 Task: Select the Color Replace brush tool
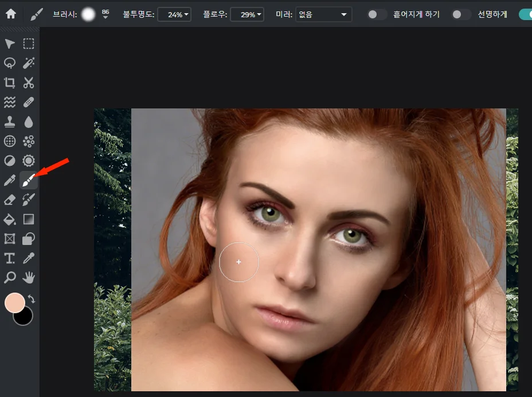point(29,200)
